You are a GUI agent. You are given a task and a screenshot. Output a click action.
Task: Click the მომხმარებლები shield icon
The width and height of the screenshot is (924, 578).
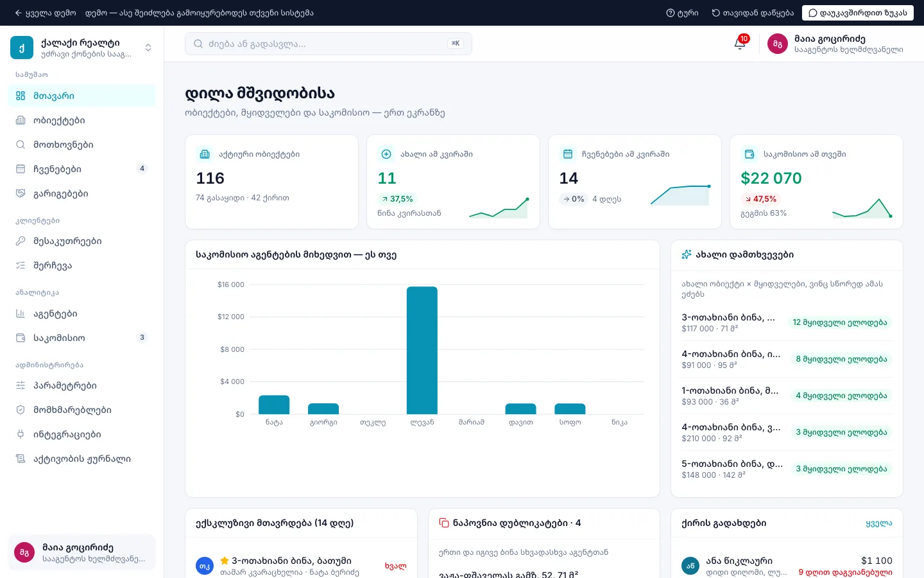[21, 410]
